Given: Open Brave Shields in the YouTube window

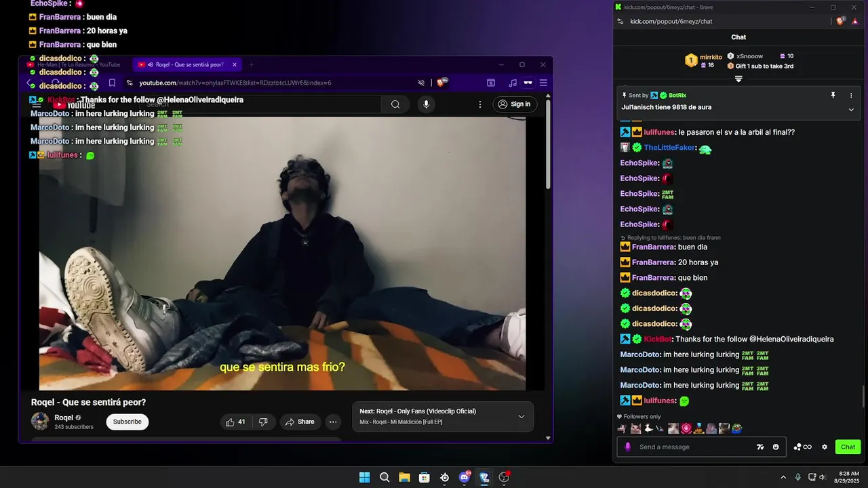Looking at the screenshot, I should [441, 83].
